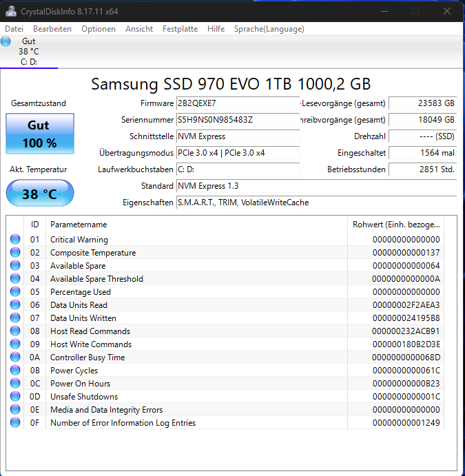
Task: Click the 'Gesamtzustand' label
Action: click(x=39, y=103)
